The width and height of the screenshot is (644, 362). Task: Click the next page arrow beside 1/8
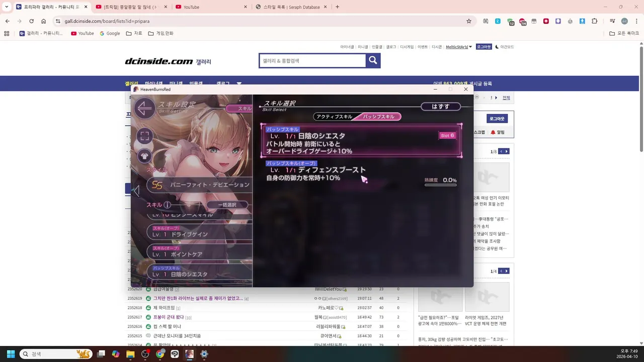tap(507, 151)
